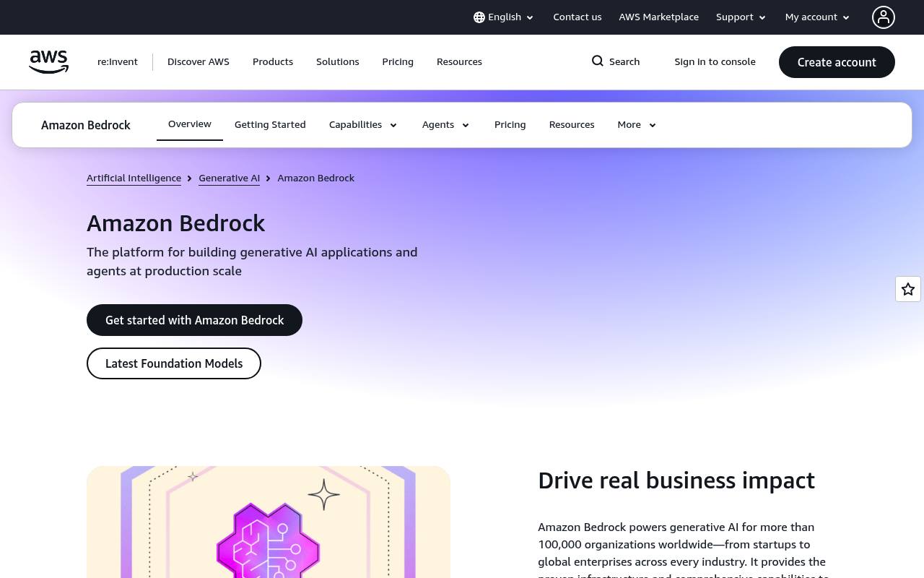Click the globe language icon
This screenshot has height=578, width=924.
coord(479,17)
